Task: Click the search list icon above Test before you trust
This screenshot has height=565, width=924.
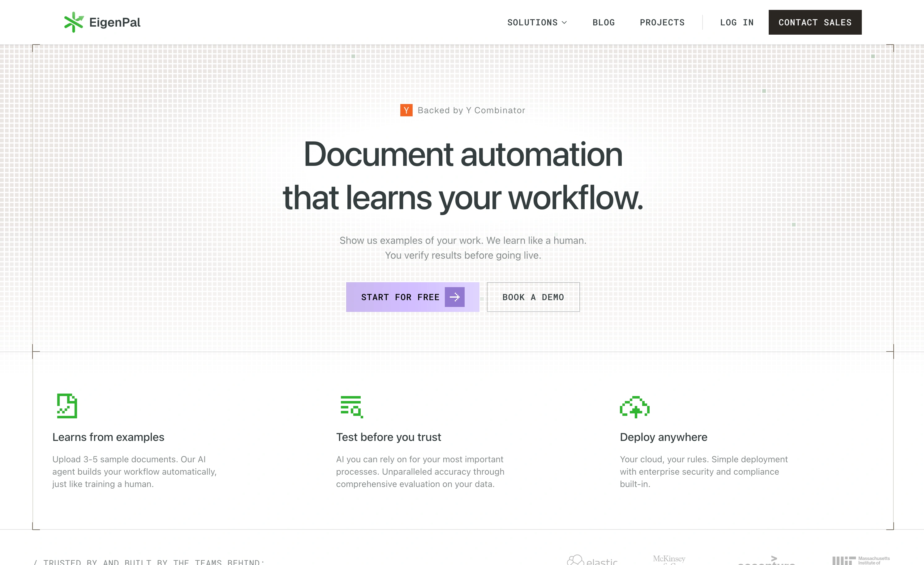Action: click(x=351, y=407)
